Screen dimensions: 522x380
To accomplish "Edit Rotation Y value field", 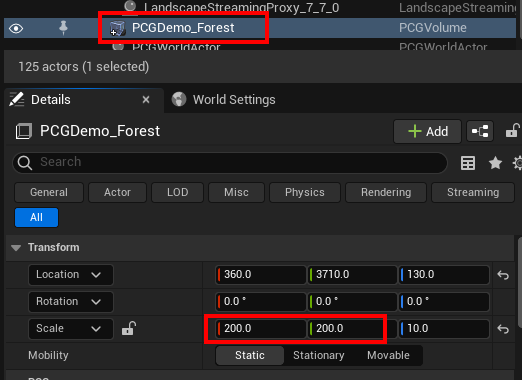I will pyautogui.click(x=352, y=302).
